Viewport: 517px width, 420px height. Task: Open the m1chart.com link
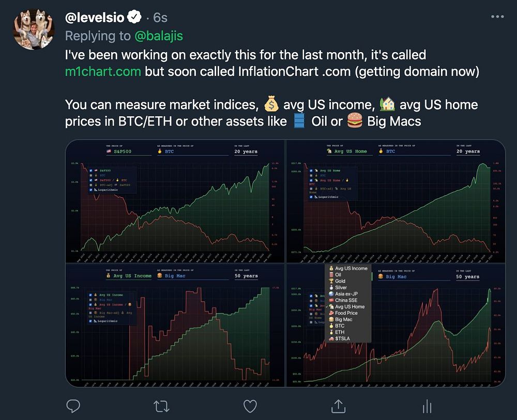(103, 71)
